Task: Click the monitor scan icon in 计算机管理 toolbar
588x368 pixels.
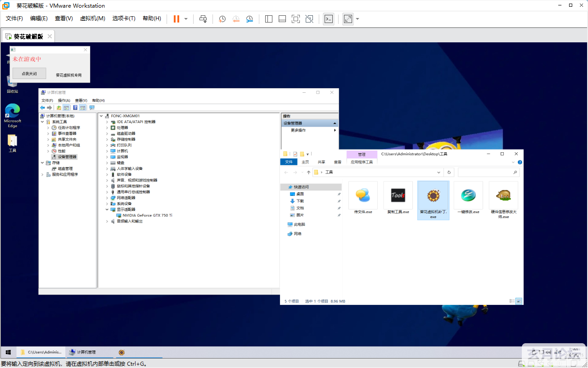Action: point(92,108)
